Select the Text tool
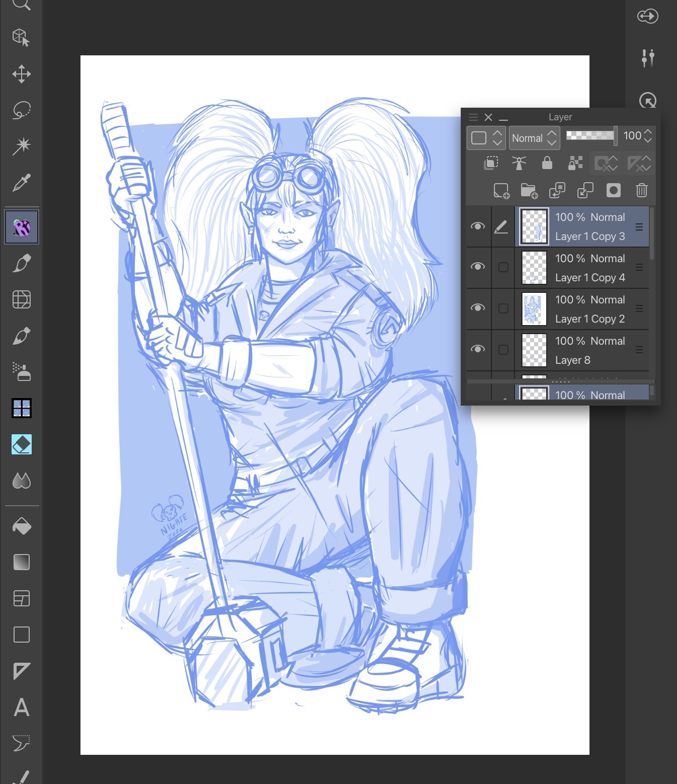Screen dimensions: 677x784 click(x=21, y=707)
